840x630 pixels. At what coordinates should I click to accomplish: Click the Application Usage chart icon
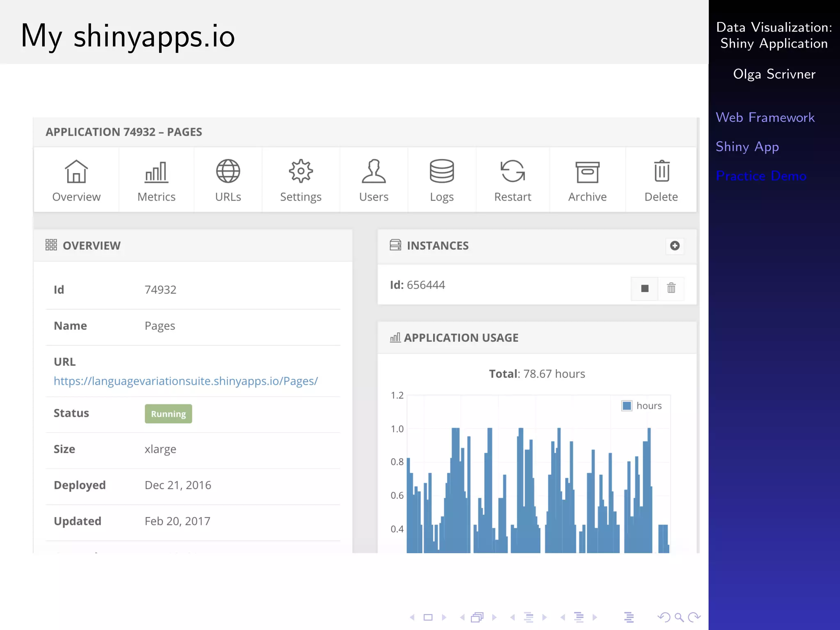(395, 338)
